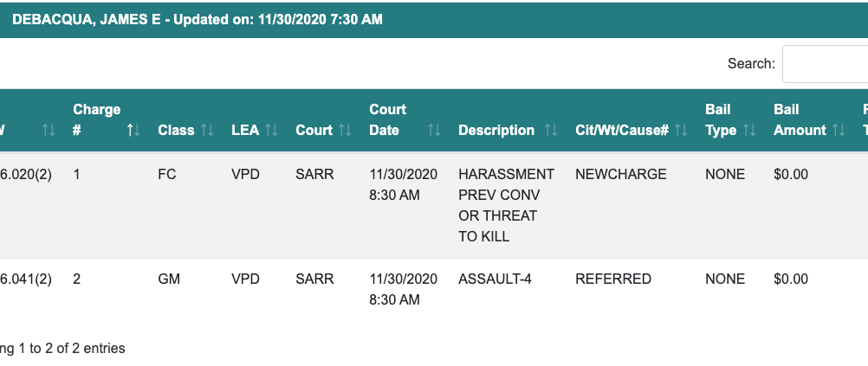Click the DEBACQUA, JAMES E header bar

point(198,19)
